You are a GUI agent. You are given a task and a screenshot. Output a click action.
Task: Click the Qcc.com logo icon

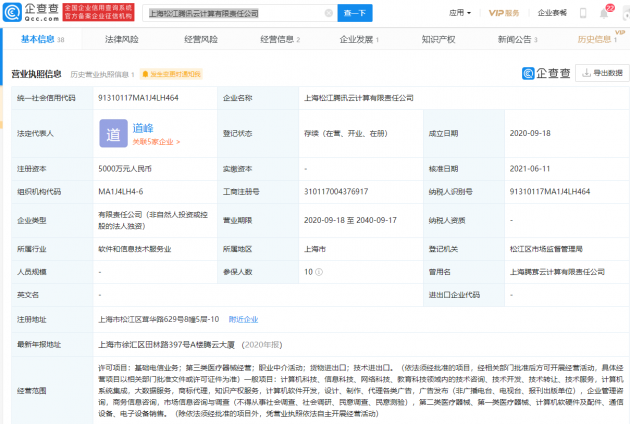tap(12, 12)
